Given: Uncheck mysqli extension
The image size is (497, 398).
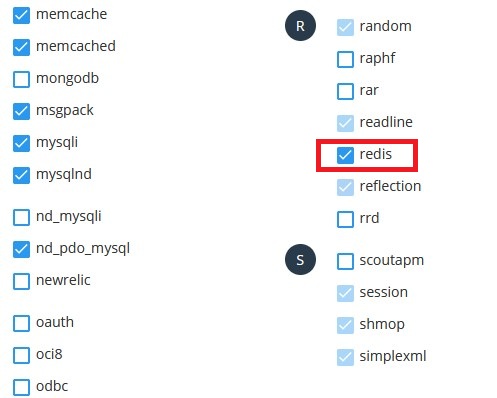Looking at the screenshot, I should (21, 143).
